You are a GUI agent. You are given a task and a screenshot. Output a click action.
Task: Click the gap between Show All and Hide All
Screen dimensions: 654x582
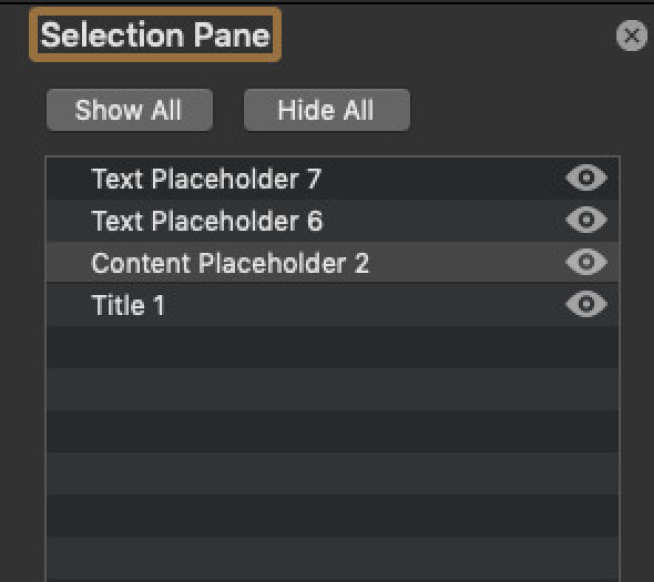[x=228, y=110]
